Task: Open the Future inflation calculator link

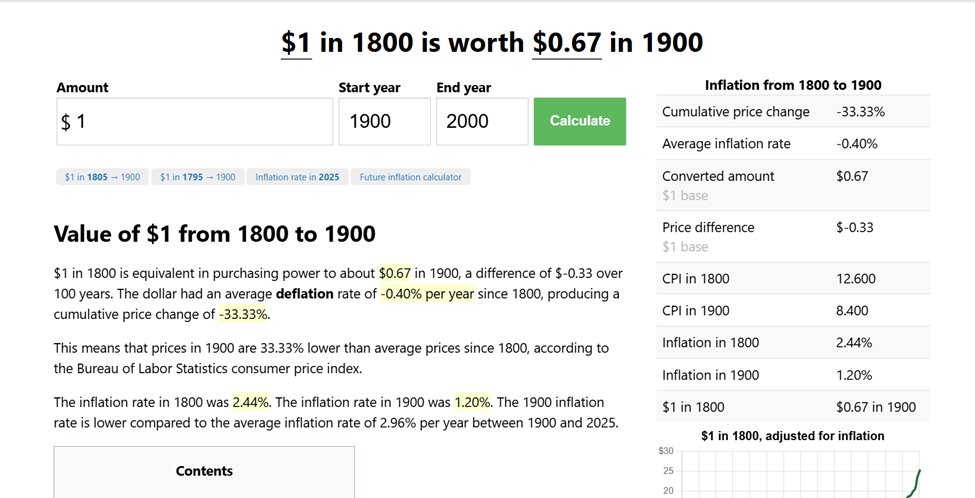Action: 411,177
